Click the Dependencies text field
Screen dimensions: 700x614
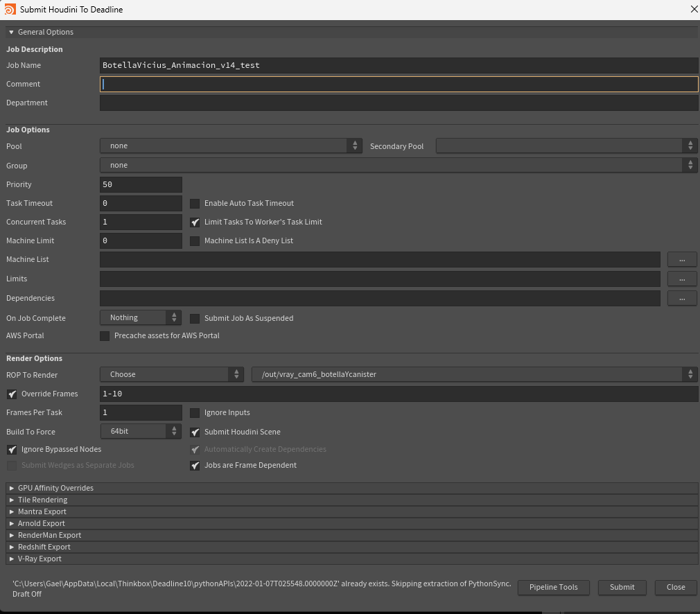pyautogui.click(x=380, y=298)
